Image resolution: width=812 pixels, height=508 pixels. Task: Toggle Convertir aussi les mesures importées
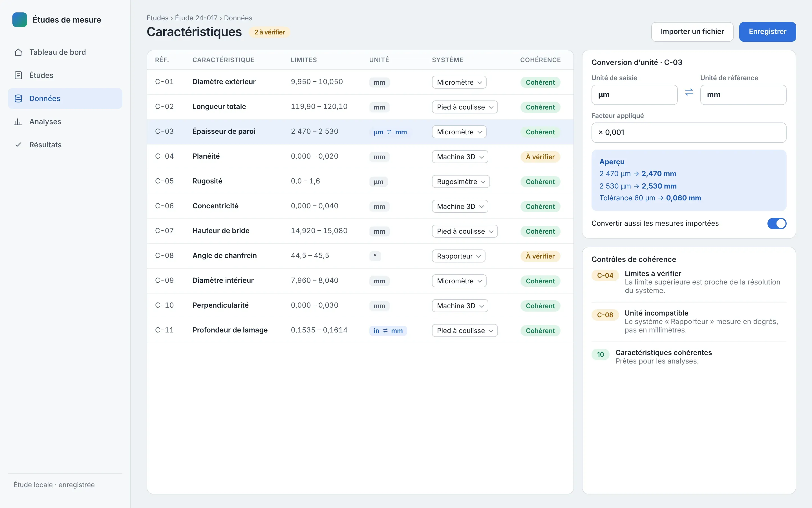click(776, 224)
